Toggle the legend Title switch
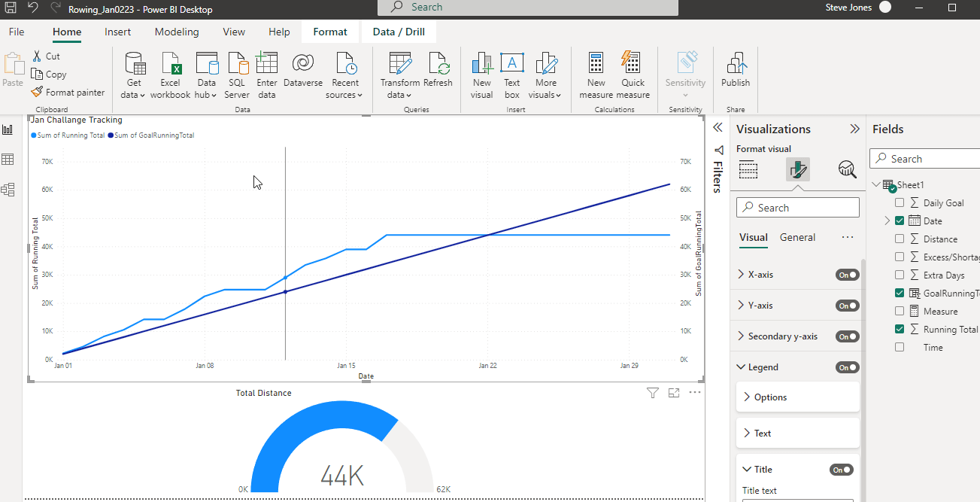Image resolution: width=980 pixels, height=502 pixels. [842, 470]
